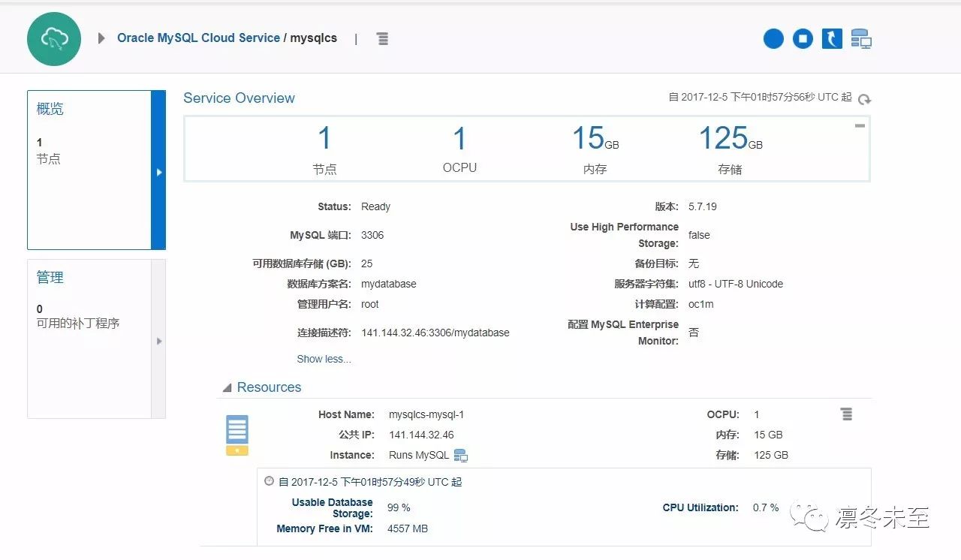This screenshot has width=961, height=560.
Task: Click the Usable Database Storage value 99 %
Action: click(x=399, y=507)
